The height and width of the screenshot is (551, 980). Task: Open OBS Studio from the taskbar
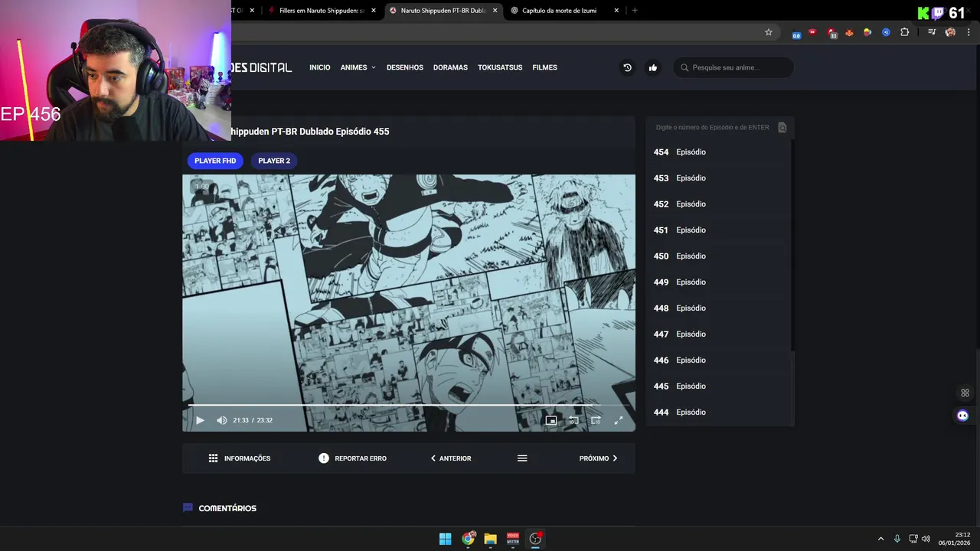pyautogui.click(x=535, y=539)
